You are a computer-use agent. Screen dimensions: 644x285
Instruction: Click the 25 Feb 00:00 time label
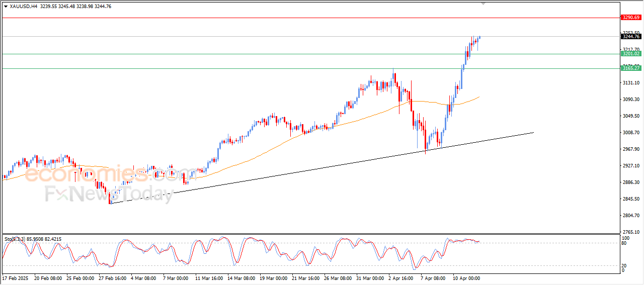(x=79, y=278)
